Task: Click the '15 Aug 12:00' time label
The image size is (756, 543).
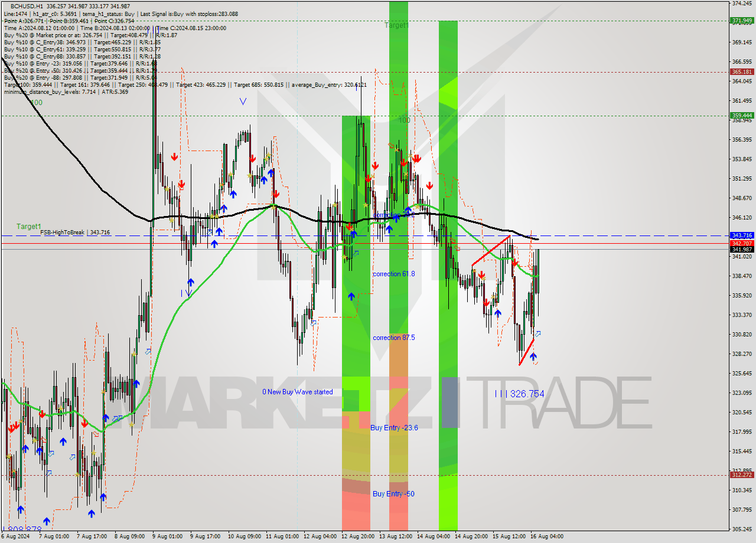Action: pos(509,537)
